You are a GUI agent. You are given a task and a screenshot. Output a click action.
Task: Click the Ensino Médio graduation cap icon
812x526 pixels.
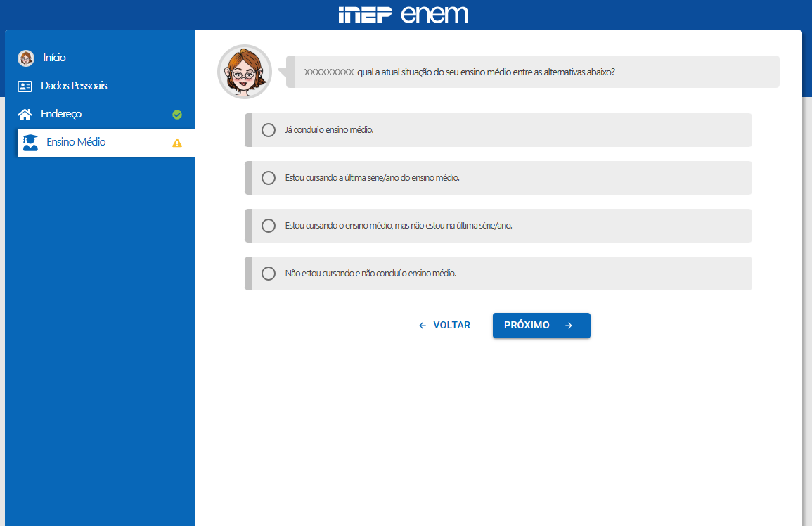(30, 142)
